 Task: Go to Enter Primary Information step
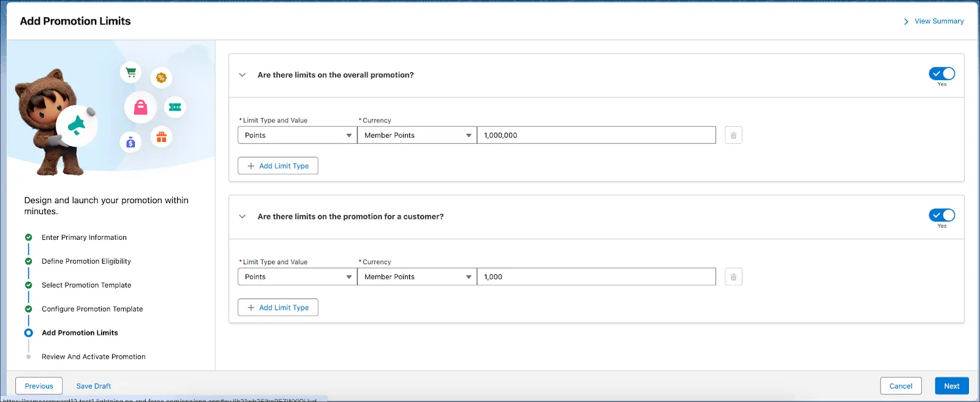(x=84, y=237)
